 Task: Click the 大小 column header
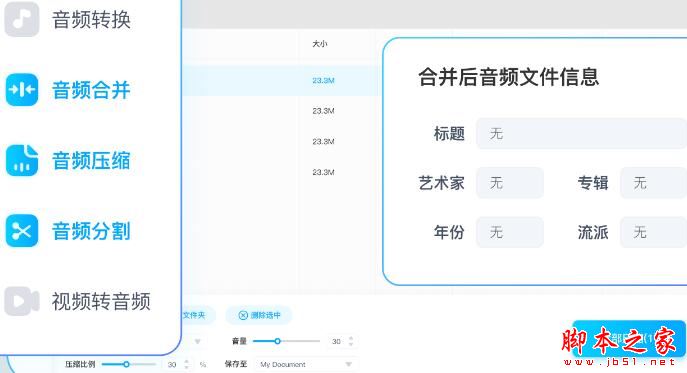pyautogui.click(x=320, y=43)
